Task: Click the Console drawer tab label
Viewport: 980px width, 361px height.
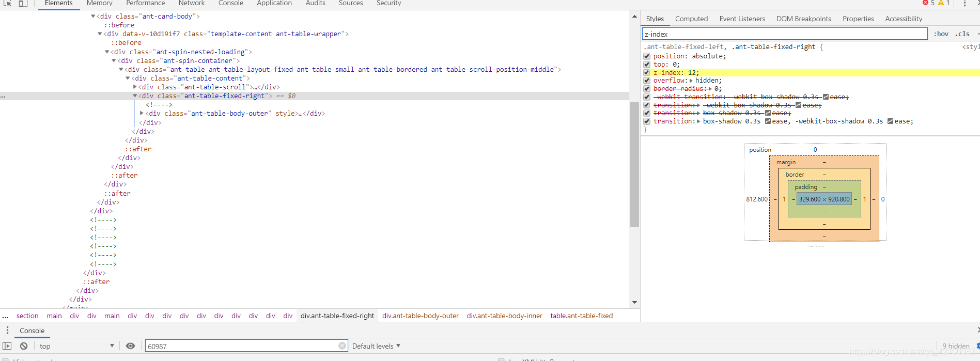Action: point(32,331)
